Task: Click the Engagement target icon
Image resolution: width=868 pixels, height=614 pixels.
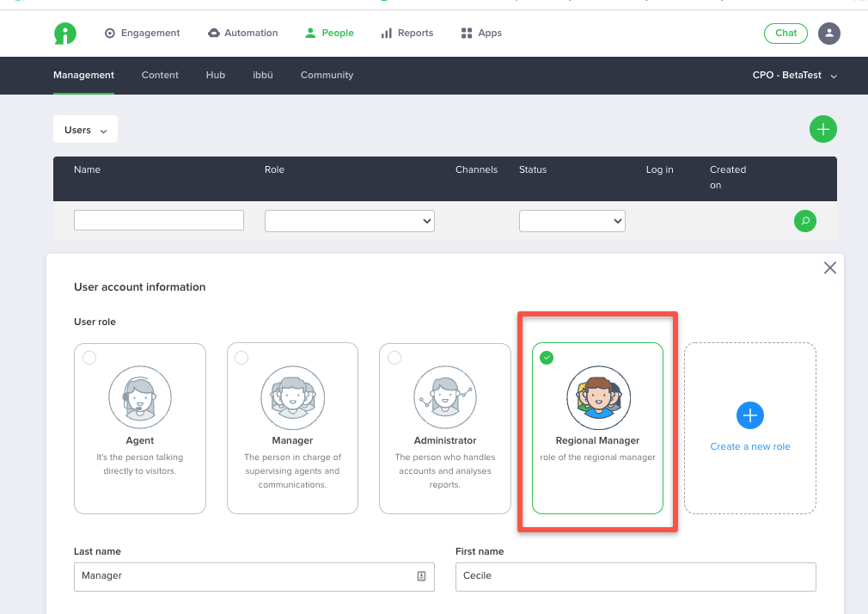Action: pyautogui.click(x=110, y=34)
